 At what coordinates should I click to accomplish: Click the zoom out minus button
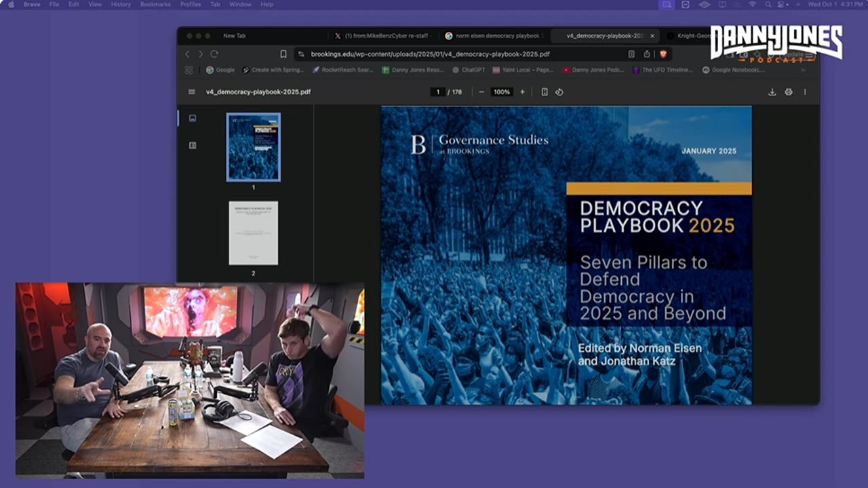click(x=481, y=92)
